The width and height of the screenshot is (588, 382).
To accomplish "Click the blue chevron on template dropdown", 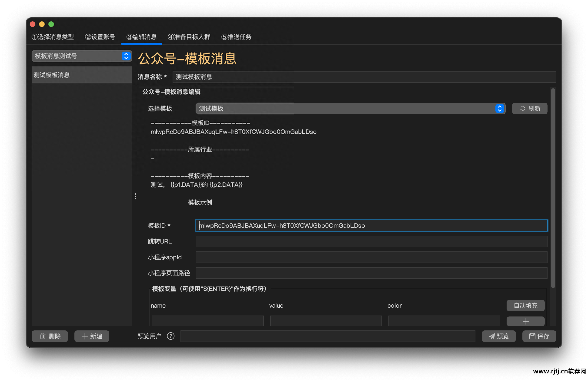I will [x=500, y=109].
